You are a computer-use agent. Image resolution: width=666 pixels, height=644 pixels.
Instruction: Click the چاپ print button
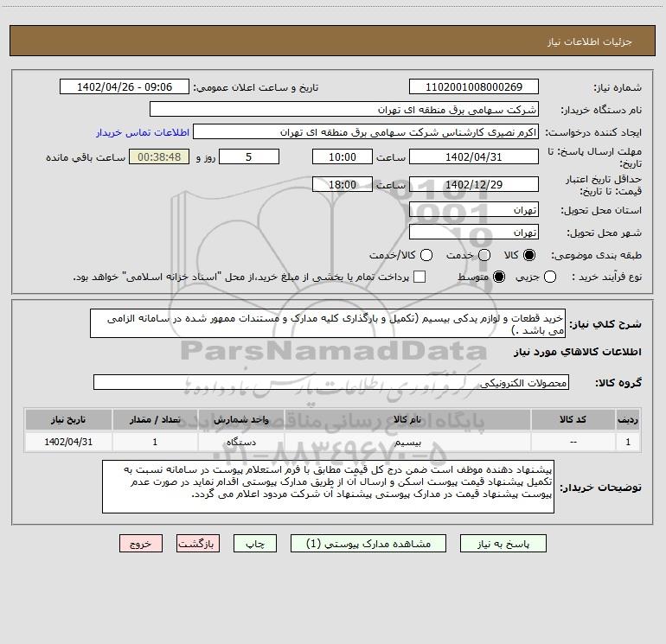tap(255, 544)
